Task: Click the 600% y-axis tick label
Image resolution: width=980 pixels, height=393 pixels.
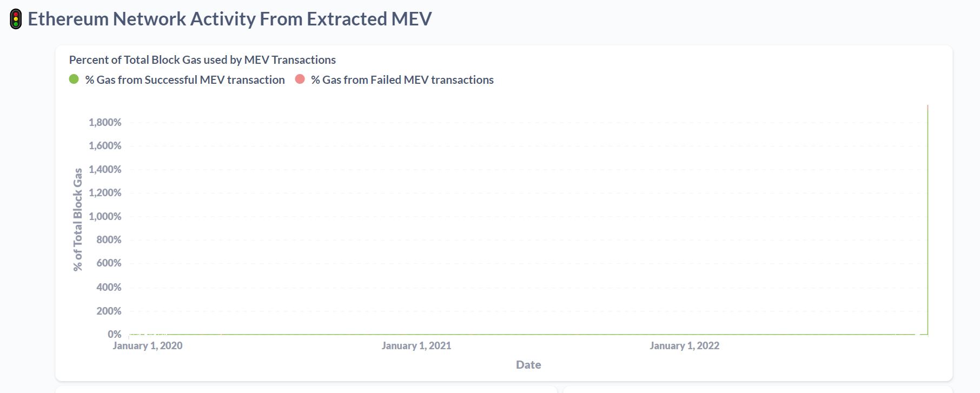Action: 109,263
